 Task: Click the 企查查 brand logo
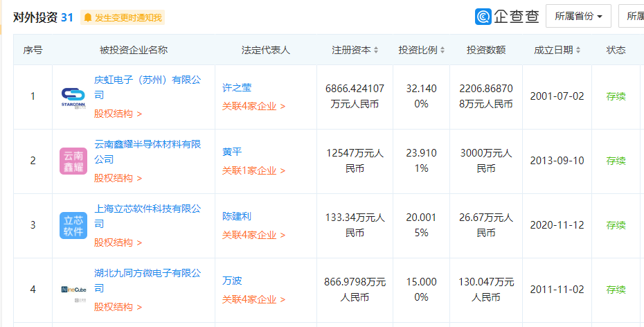(x=507, y=17)
